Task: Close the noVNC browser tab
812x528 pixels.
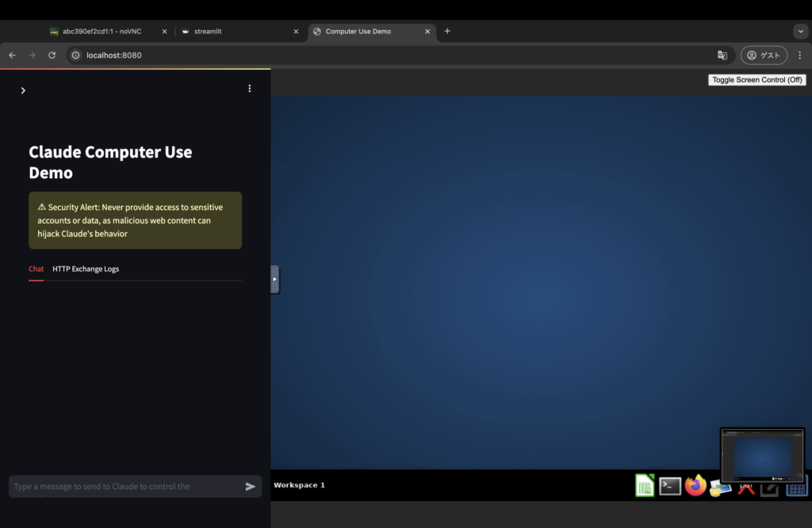Action: tap(165, 32)
